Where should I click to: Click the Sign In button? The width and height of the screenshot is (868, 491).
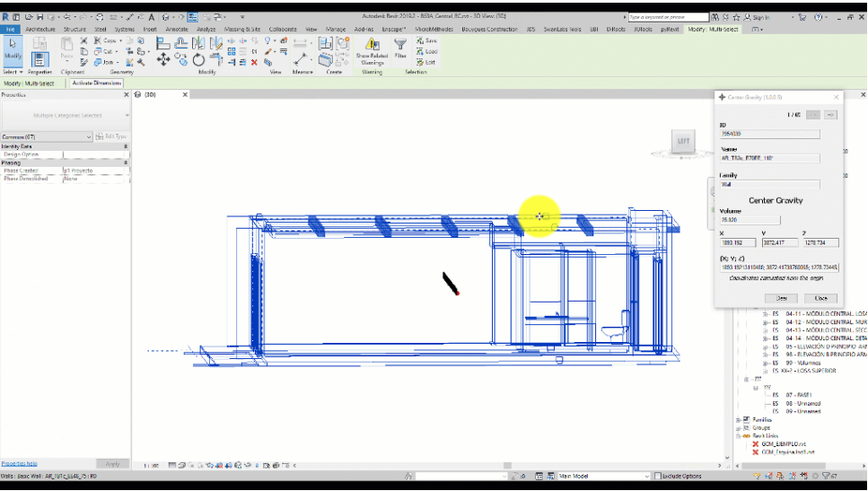tap(756, 17)
